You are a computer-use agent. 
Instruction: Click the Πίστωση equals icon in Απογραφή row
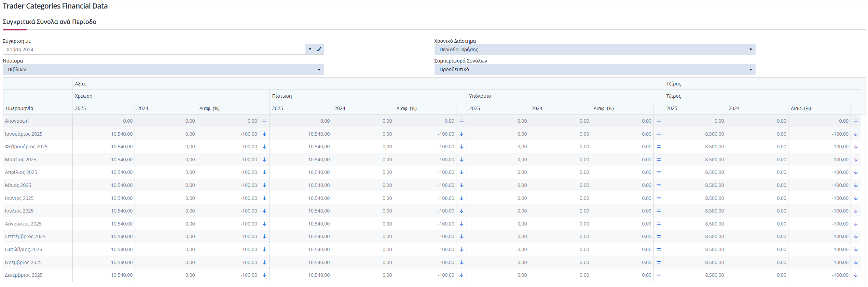[461, 121]
